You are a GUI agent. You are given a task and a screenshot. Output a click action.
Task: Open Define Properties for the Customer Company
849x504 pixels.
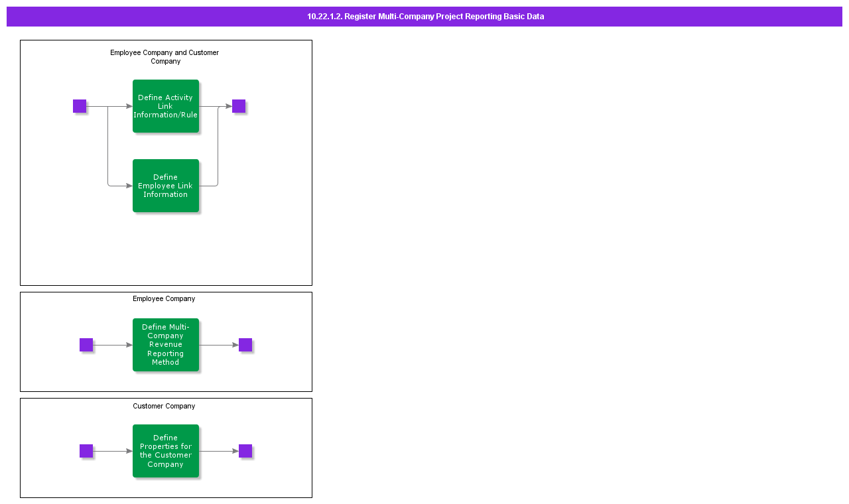(165, 451)
